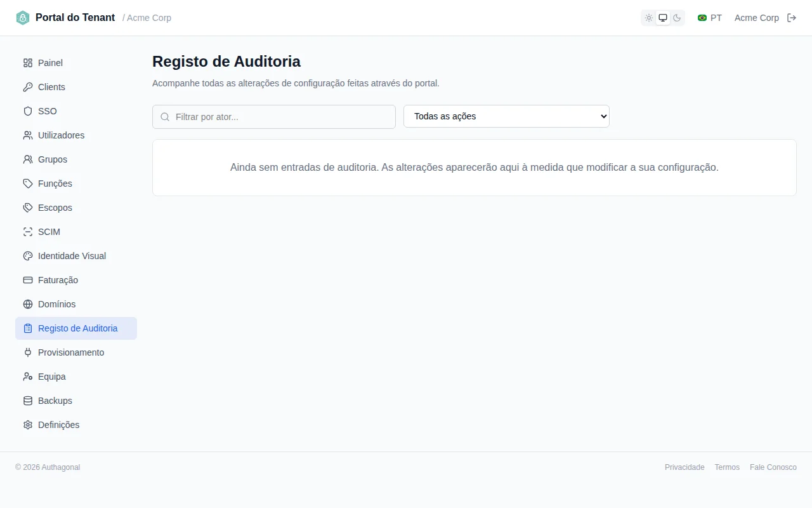Screen dimensions: 812x508
Task: Click the Portal do Tenant logo icon
Action: [23, 18]
